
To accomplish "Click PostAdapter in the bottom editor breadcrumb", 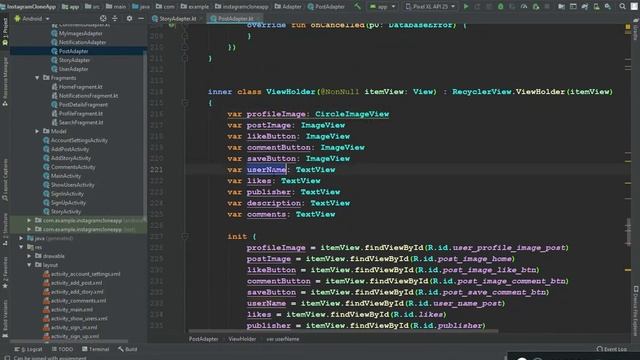I will 203,339.
